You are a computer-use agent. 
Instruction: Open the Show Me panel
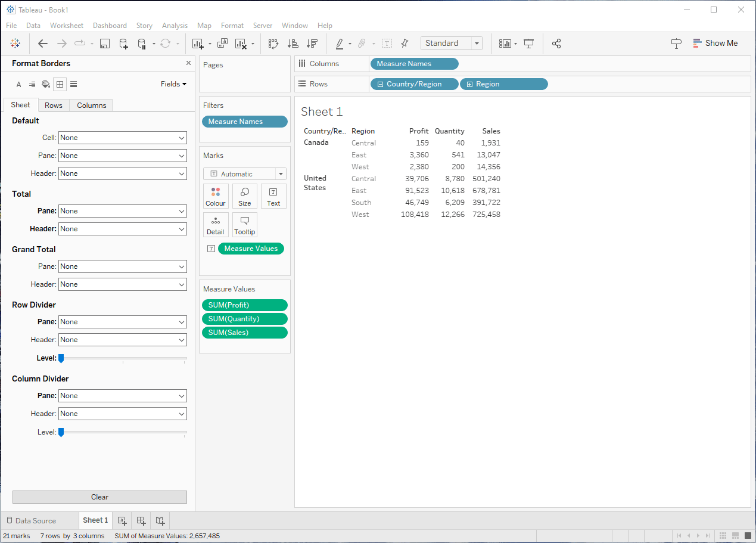pos(715,44)
